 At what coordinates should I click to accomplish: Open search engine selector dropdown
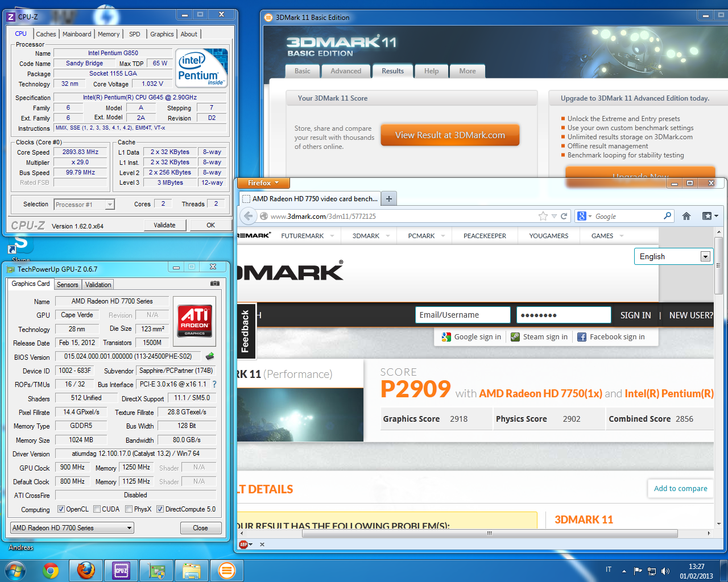point(585,216)
